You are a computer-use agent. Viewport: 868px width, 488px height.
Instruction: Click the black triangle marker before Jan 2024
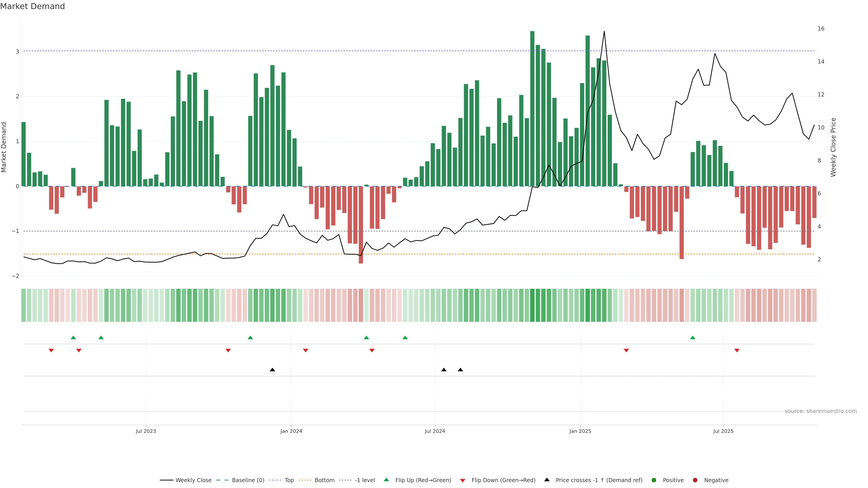tap(272, 370)
